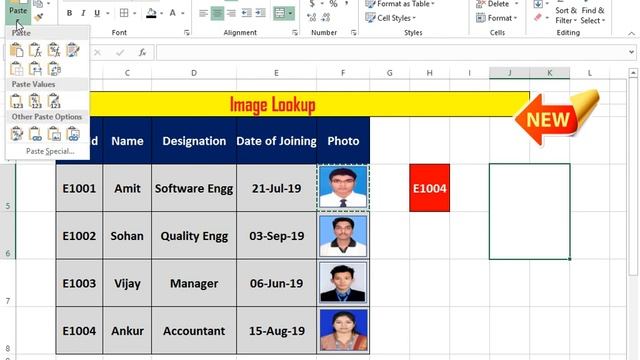Select Ankur's photo thumbnail
This screenshot has height=360, width=640.
(343, 330)
